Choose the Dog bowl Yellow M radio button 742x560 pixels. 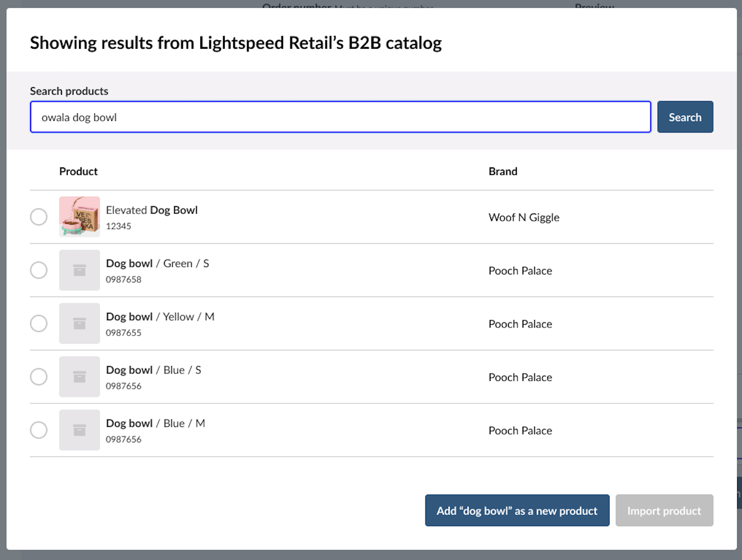pyautogui.click(x=39, y=323)
